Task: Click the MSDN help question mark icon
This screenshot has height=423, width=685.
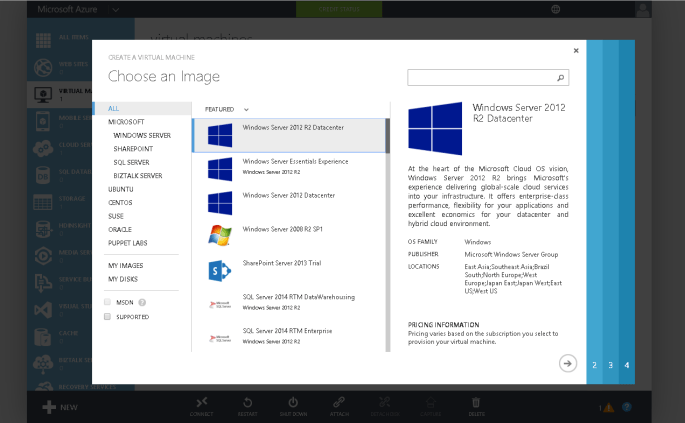Action: [142, 302]
